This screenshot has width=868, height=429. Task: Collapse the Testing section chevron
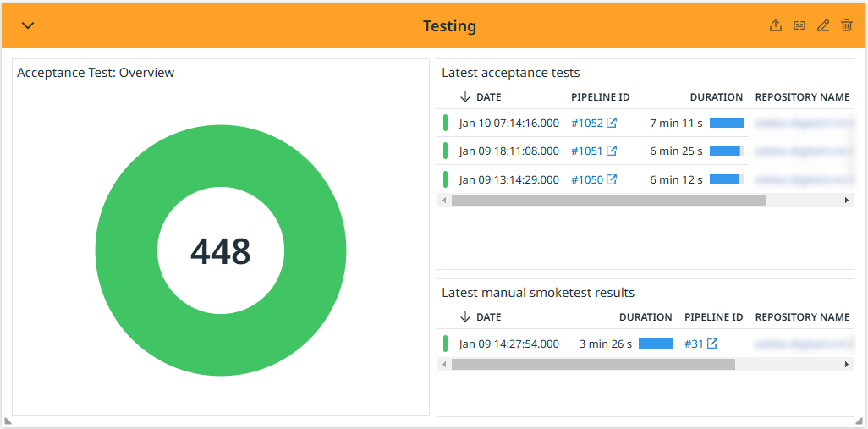click(x=28, y=25)
